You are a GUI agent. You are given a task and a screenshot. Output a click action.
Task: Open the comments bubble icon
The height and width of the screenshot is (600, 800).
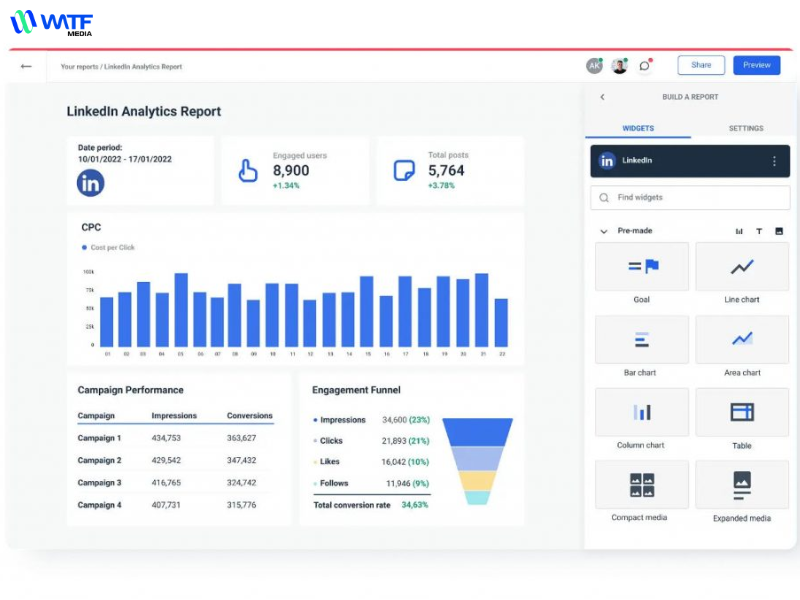tap(645, 66)
